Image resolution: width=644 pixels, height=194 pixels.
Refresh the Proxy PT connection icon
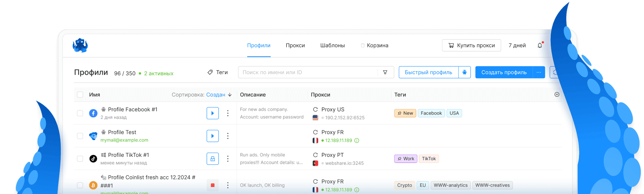coord(315,155)
